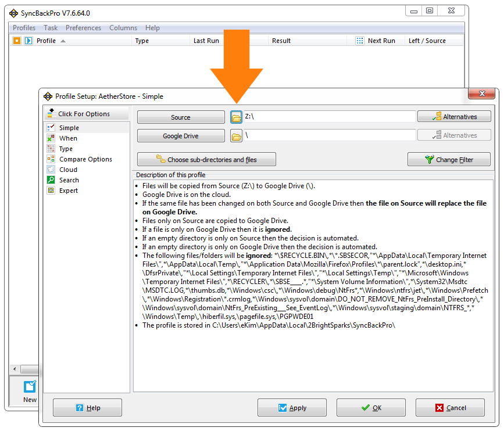
Task: Open the Task menu
Action: pyautogui.click(x=51, y=28)
